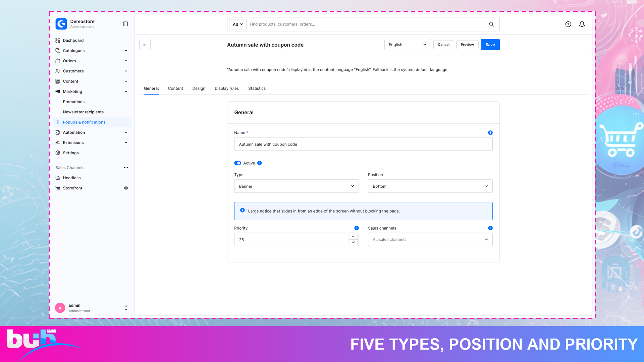Open the All sales channels dropdown

click(430, 240)
